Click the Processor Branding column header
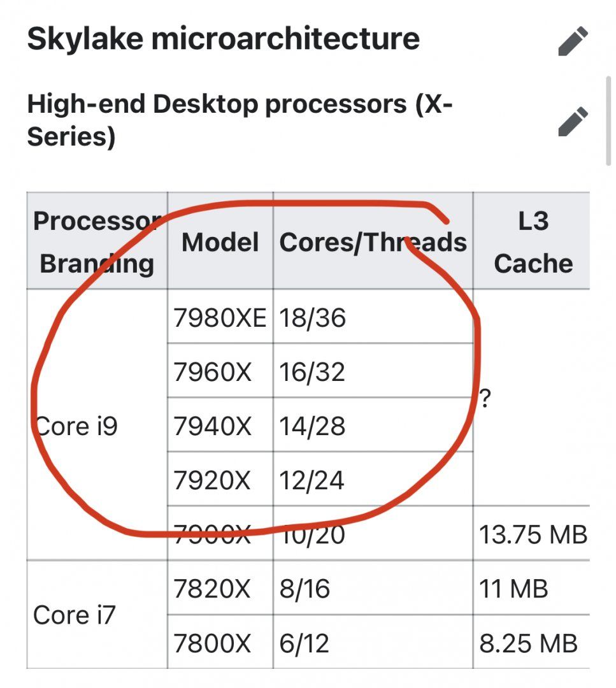 tap(97, 241)
